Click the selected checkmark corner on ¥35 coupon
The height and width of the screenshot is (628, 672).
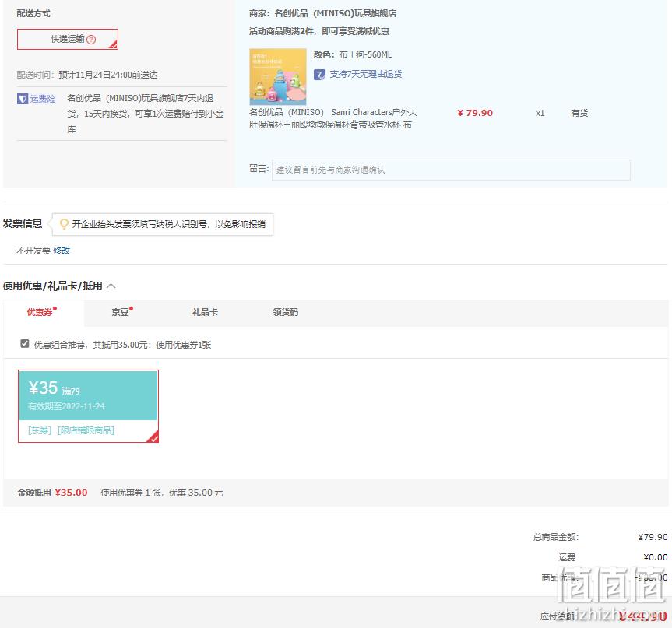click(x=153, y=437)
